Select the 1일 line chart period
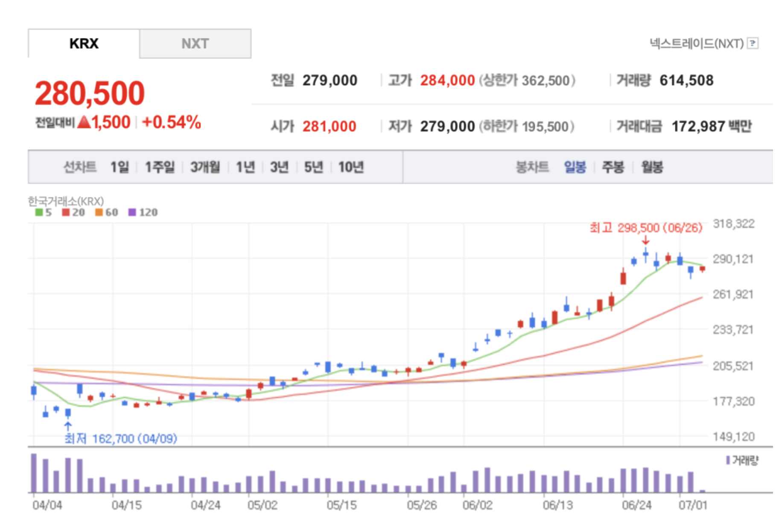 (x=120, y=167)
